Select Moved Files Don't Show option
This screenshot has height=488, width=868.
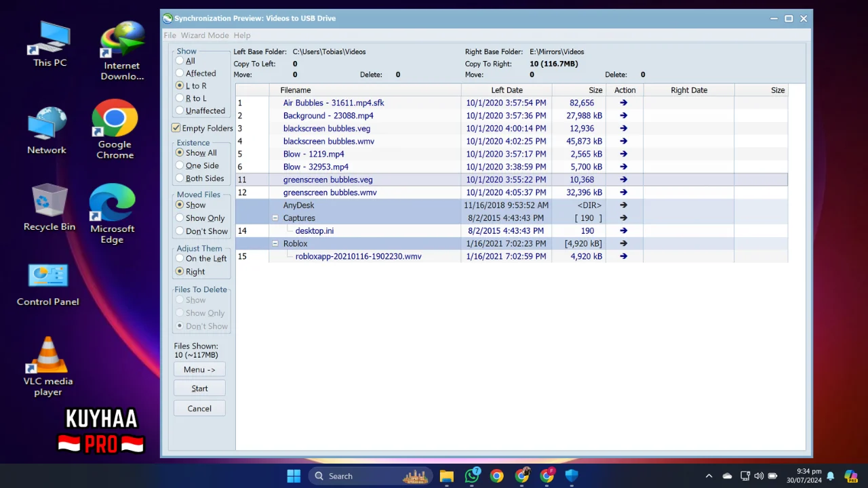pos(180,231)
